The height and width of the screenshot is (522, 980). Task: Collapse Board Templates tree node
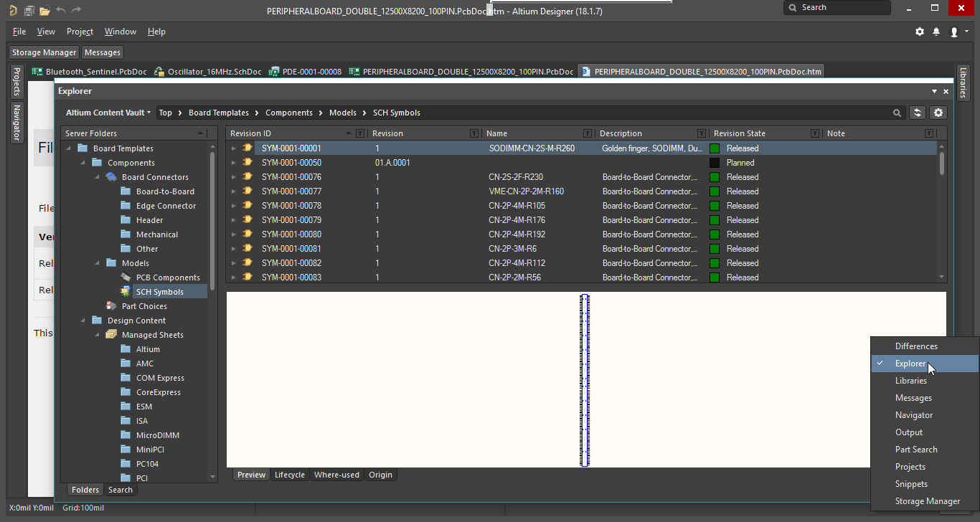(70, 148)
